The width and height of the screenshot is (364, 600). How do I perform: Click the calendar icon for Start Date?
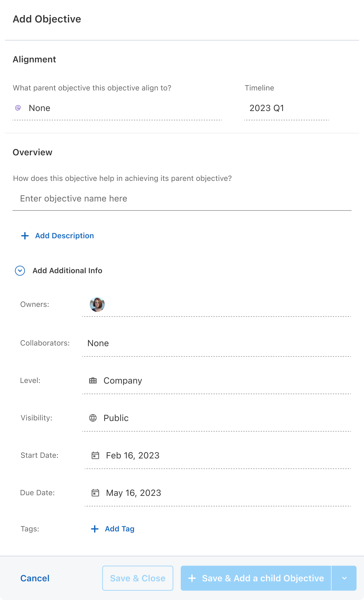[x=95, y=455]
